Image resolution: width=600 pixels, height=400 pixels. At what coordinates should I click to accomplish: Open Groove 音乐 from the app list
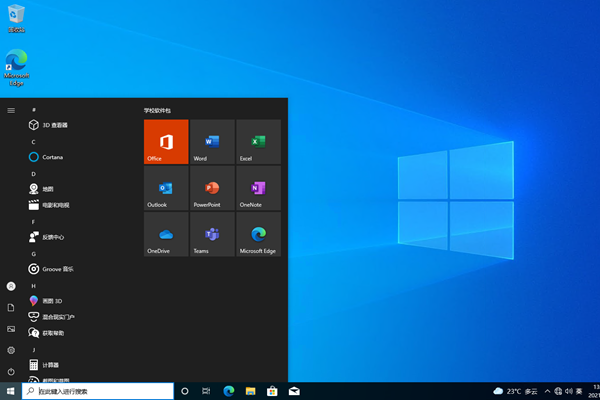(57, 269)
